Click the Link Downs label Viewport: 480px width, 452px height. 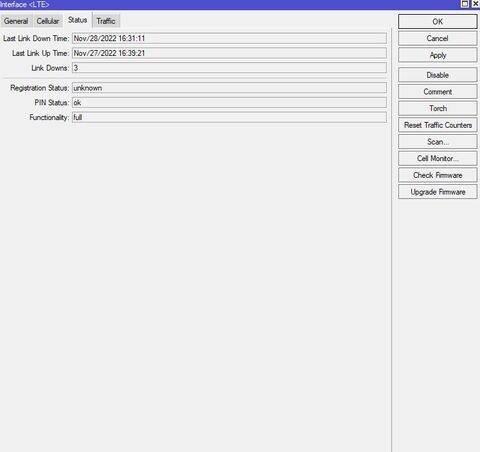pyautogui.click(x=50, y=68)
